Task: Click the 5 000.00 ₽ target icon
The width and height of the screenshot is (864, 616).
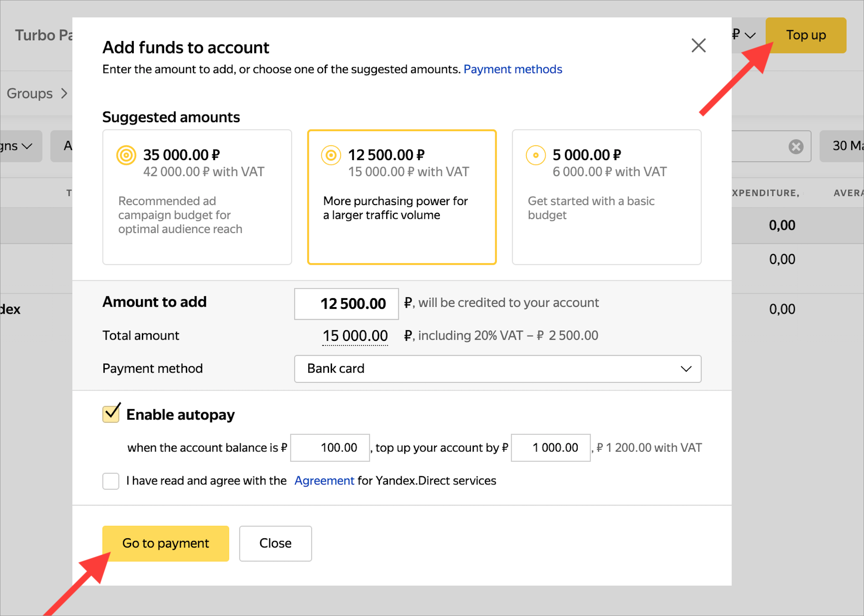Action: [535, 155]
